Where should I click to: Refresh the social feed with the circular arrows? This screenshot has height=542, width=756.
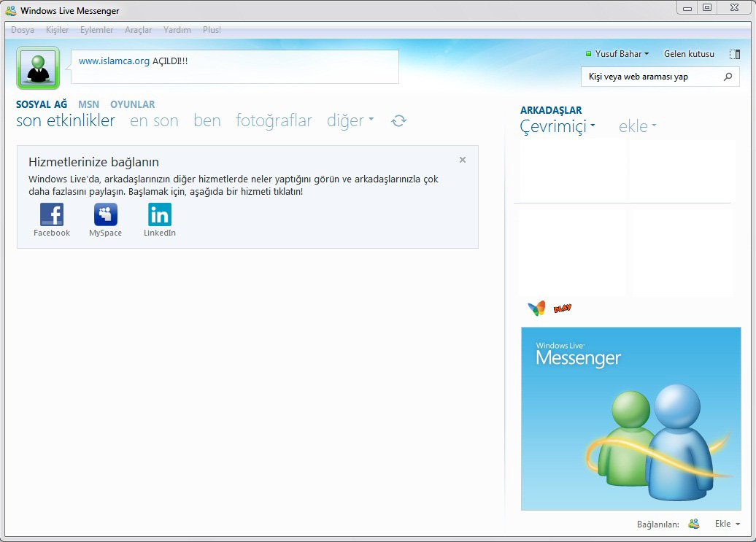pyautogui.click(x=398, y=120)
